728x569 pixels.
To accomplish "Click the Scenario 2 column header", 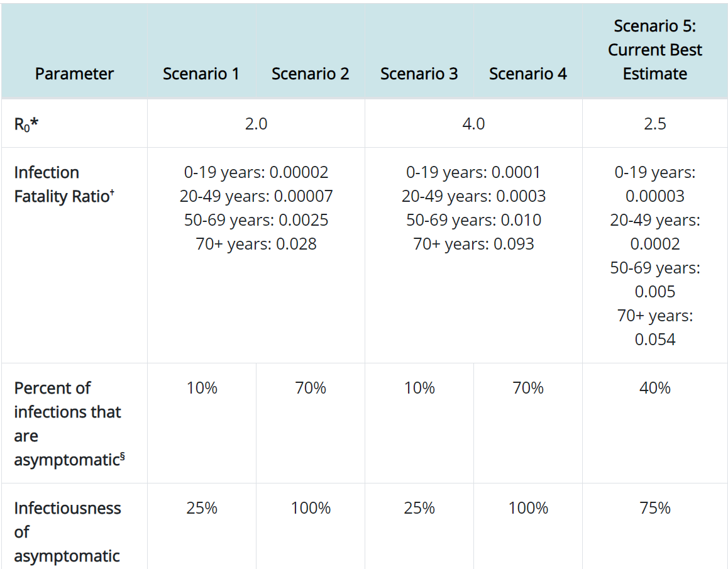I will coord(310,74).
